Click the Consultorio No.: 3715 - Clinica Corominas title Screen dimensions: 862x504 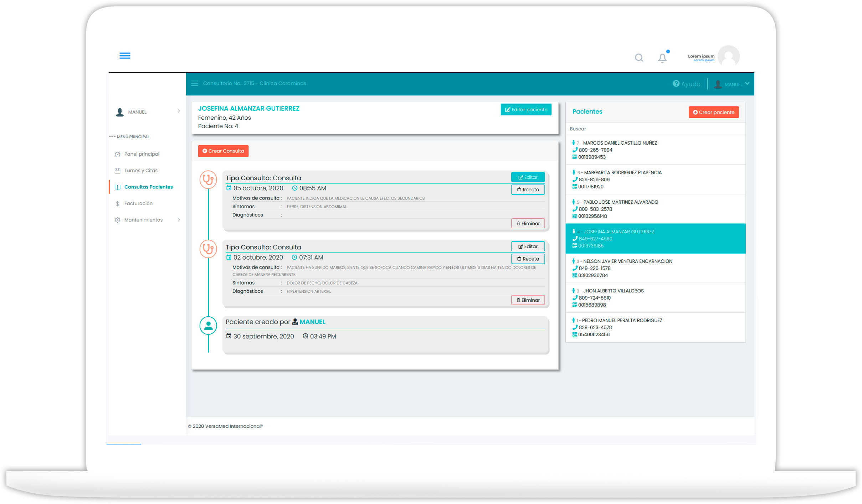coord(255,83)
